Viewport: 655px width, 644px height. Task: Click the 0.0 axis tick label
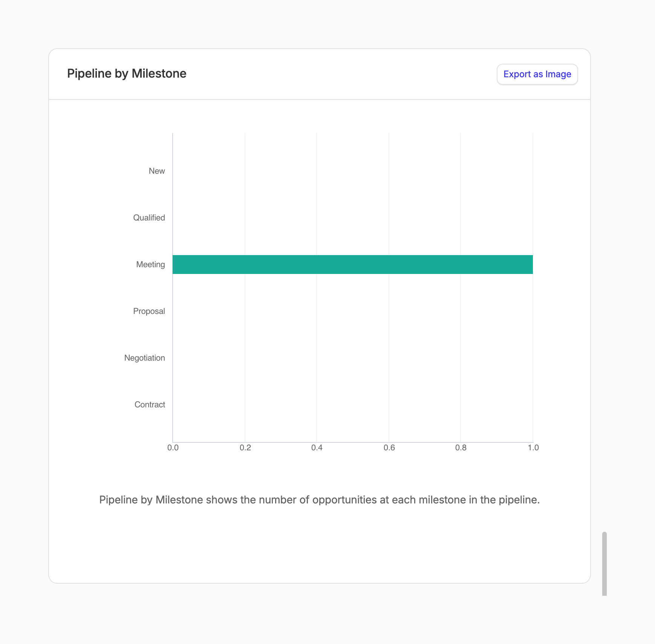click(x=173, y=448)
